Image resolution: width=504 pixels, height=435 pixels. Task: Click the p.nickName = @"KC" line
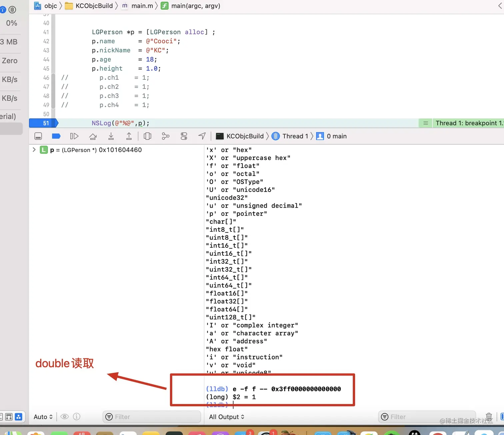click(130, 50)
